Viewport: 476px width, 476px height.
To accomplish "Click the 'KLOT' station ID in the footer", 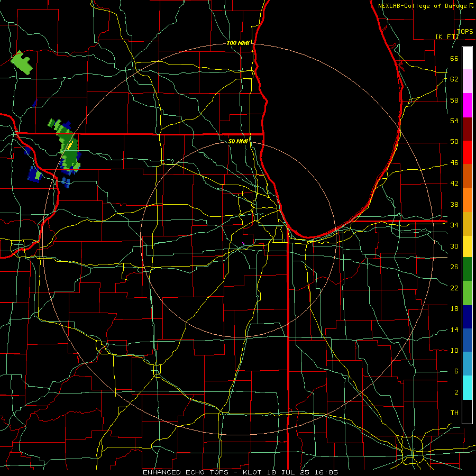I will 253,472.
